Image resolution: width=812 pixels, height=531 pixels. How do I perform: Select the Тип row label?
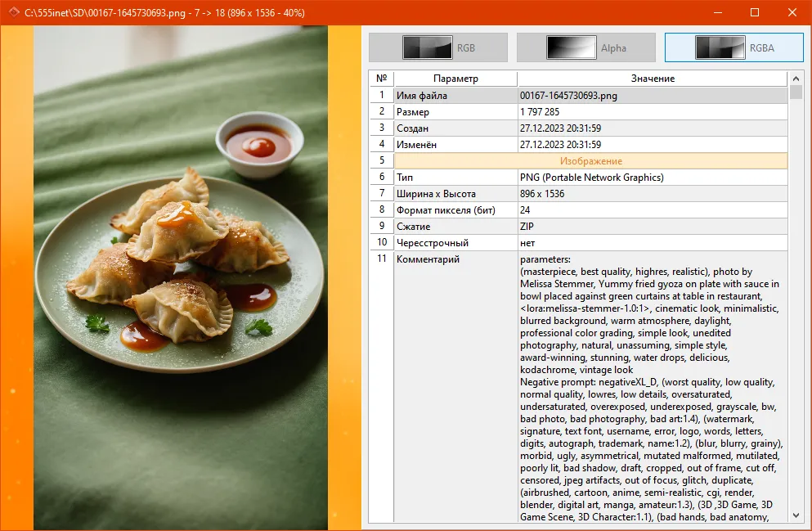coord(455,178)
